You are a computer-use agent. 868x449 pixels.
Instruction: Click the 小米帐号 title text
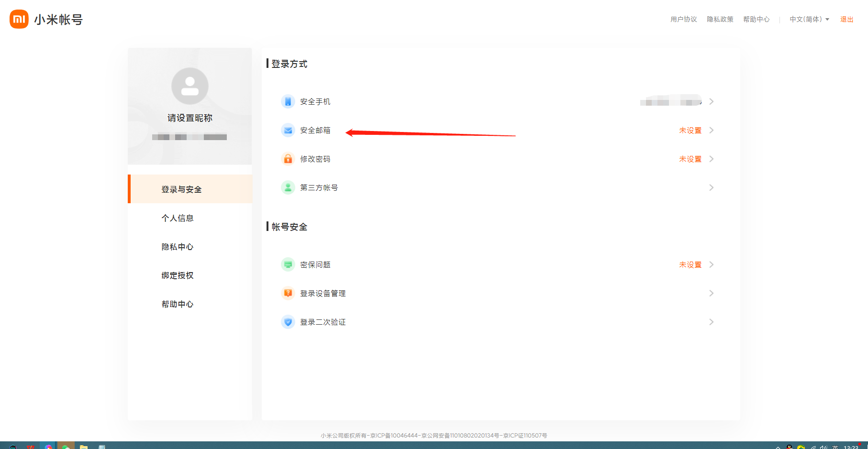tap(58, 20)
